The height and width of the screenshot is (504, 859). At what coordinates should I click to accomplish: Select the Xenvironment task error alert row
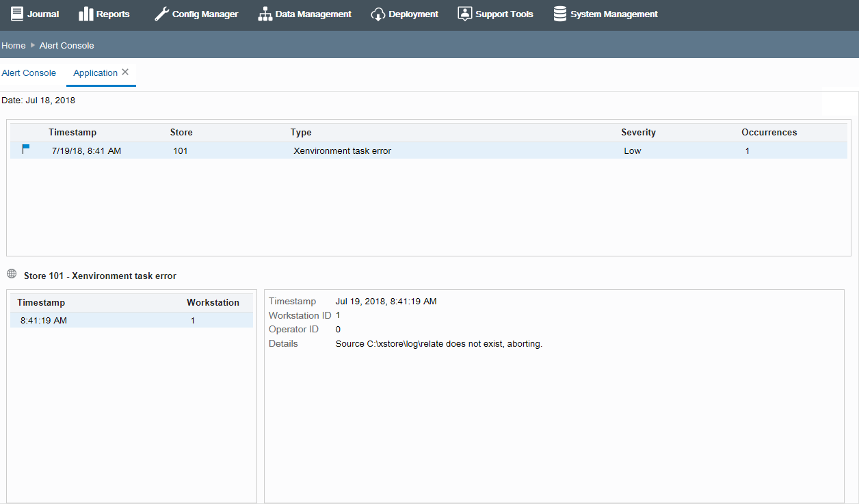point(342,150)
